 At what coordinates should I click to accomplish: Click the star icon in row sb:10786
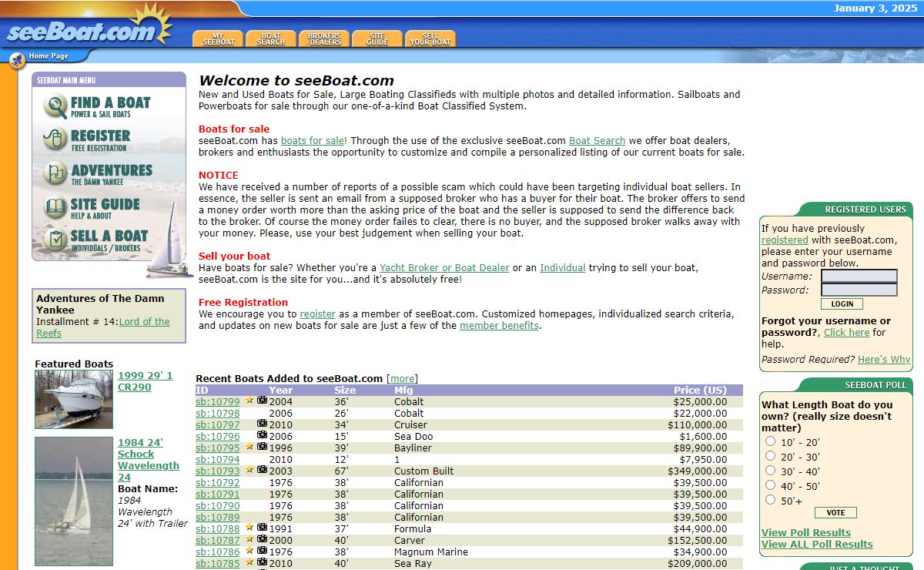[249, 551]
